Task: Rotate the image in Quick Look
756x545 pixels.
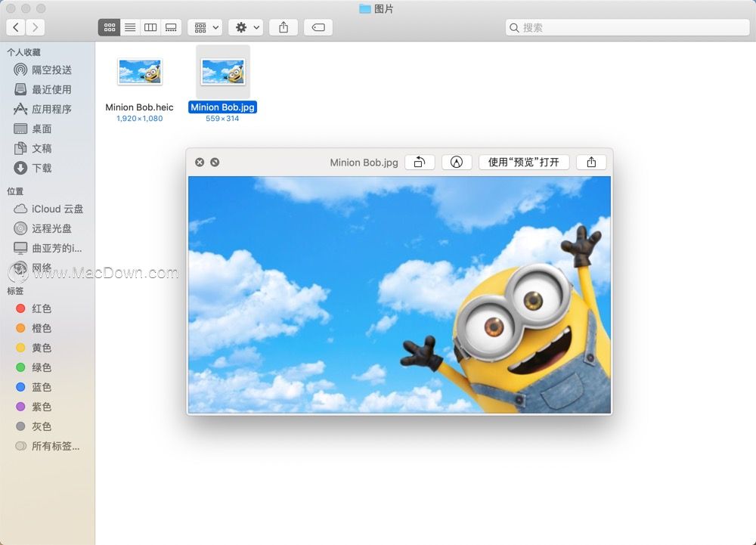Action: pyautogui.click(x=420, y=163)
